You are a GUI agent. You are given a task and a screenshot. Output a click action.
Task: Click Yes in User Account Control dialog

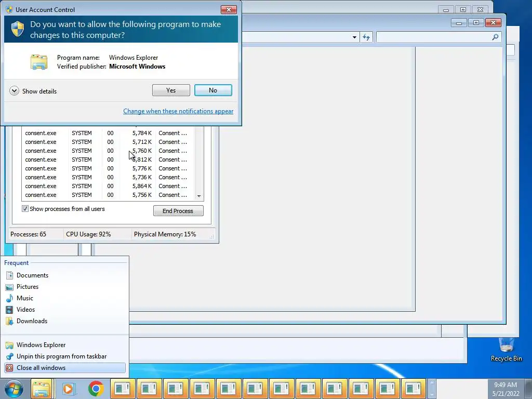(x=171, y=90)
